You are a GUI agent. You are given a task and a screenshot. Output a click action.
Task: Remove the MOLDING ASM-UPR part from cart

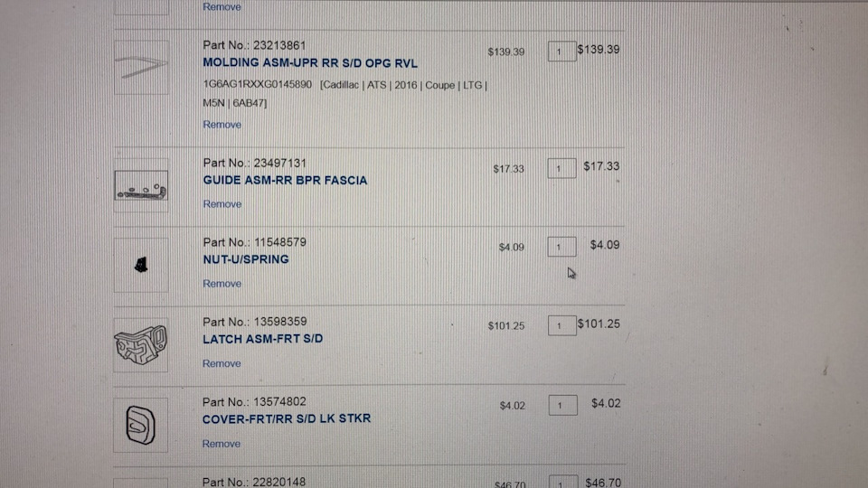click(222, 125)
